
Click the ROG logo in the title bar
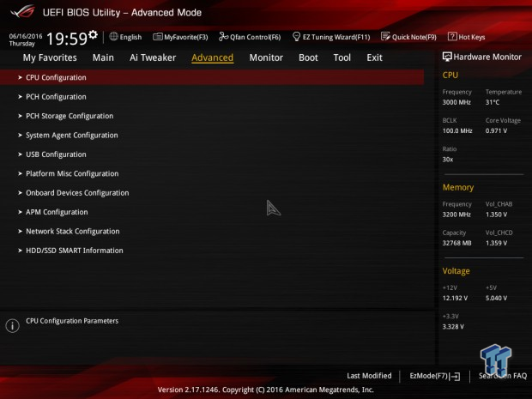(22, 11)
